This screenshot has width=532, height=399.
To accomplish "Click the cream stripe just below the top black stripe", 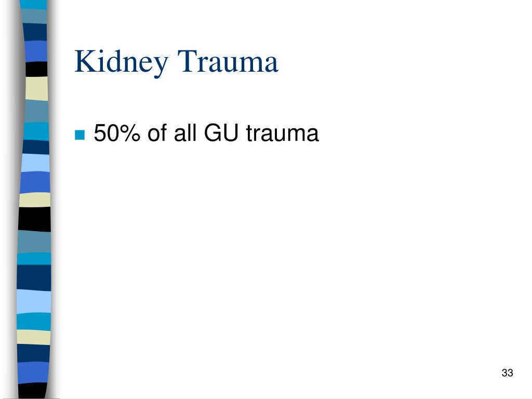I will [37, 88].
